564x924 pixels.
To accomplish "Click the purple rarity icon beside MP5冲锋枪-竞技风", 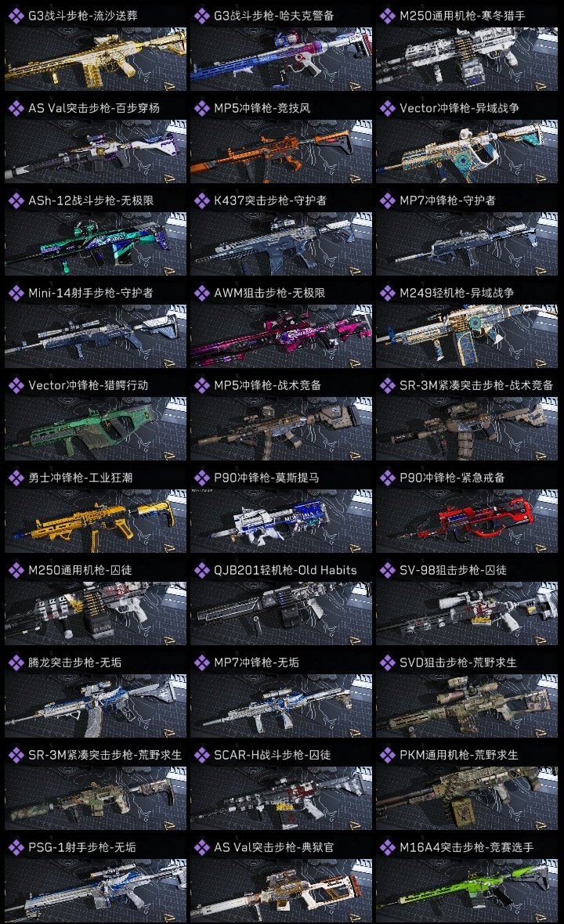I will (x=201, y=108).
